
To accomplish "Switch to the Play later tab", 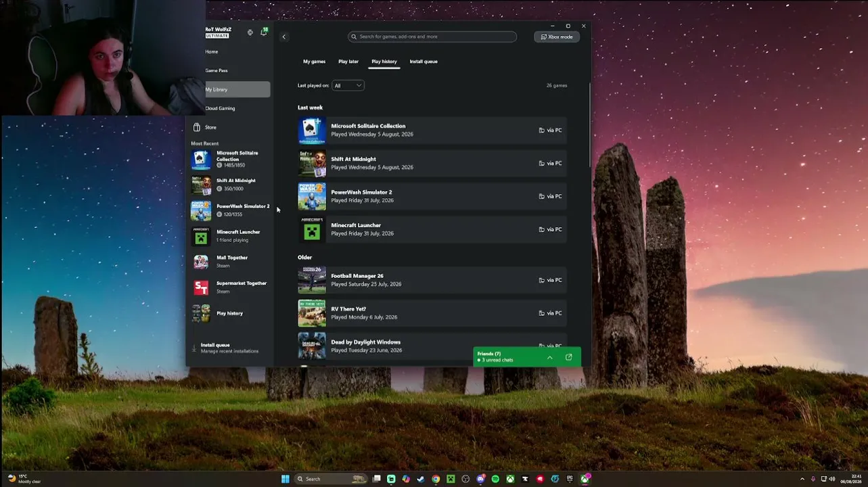I will [348, 62].
